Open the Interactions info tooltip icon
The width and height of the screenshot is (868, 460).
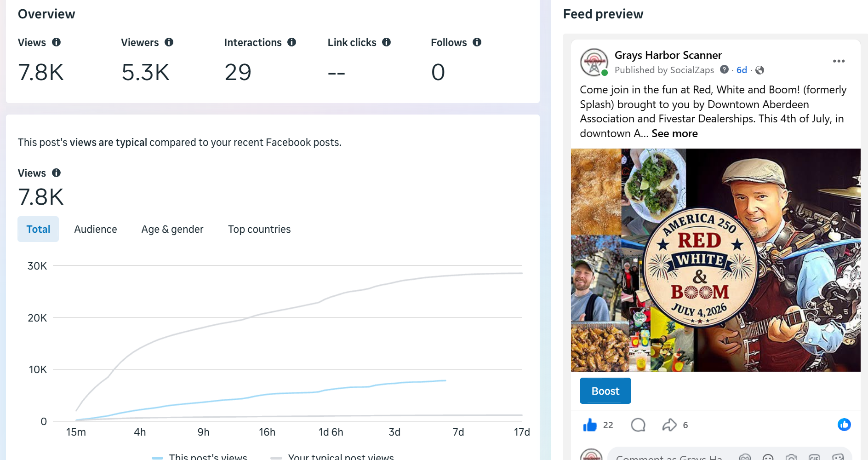tap(291, 42)
